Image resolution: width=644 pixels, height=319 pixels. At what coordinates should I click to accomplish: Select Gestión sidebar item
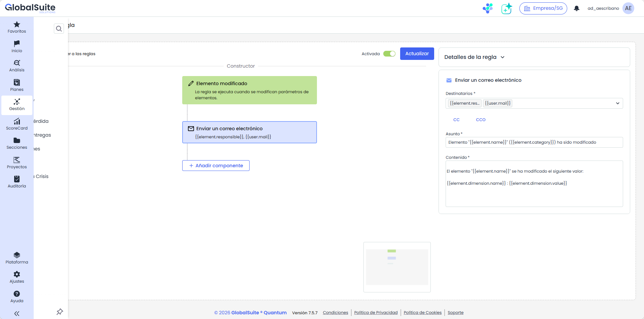click(17, 105)
